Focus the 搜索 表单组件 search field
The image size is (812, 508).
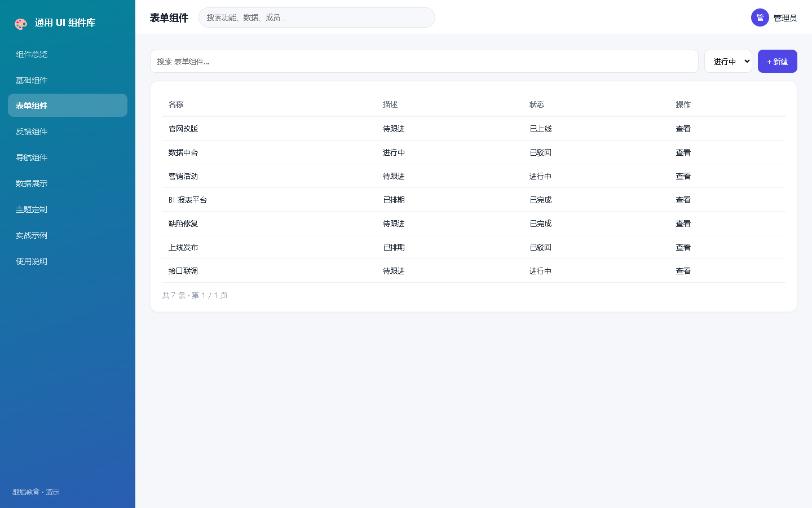point(424,62)
